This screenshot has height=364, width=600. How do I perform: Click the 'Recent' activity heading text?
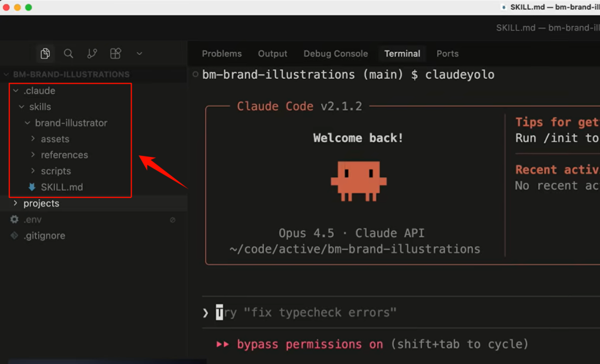(x=536, y=169)
